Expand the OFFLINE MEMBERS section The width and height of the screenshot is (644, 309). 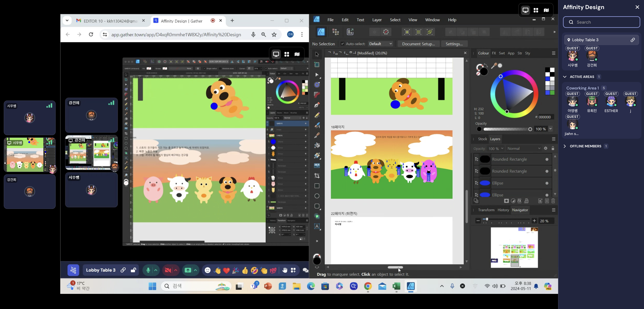564,146
